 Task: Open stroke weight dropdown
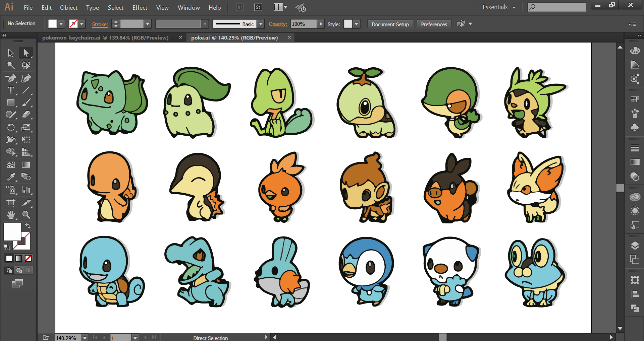pos(147,24)
